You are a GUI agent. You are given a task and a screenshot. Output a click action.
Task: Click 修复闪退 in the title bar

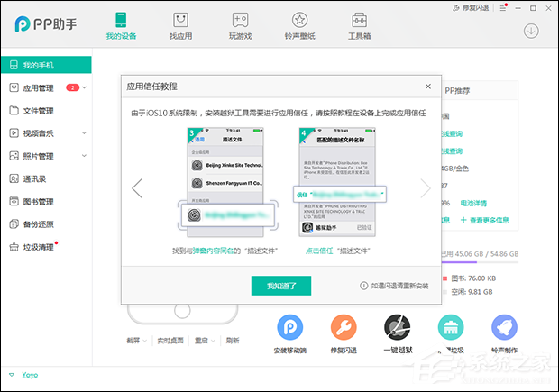[x=471, y=8]
